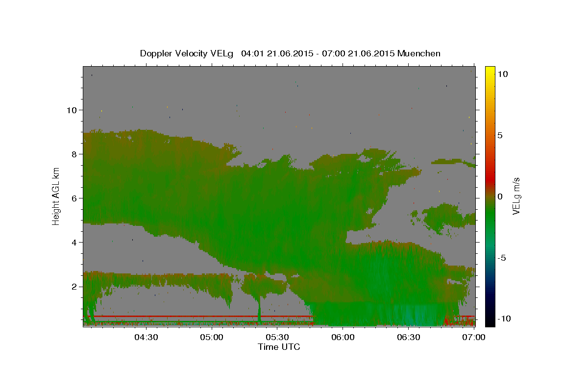588x392 pixels.
Task: Click the vertical velocity color bar
Action: pyautogui.click(x=490, y=196)
